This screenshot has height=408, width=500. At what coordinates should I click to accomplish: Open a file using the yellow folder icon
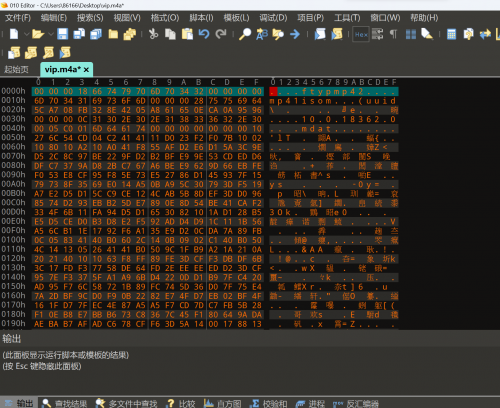[38, 34]
